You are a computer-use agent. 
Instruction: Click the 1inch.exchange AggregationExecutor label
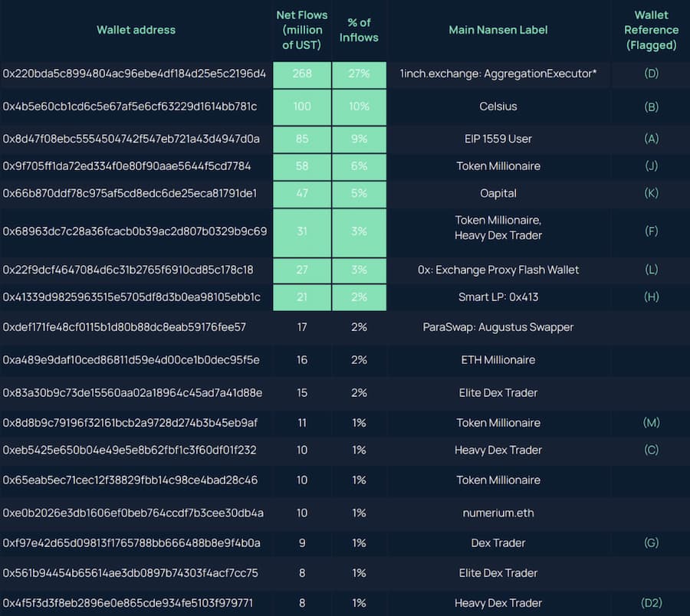pos(498,74)
